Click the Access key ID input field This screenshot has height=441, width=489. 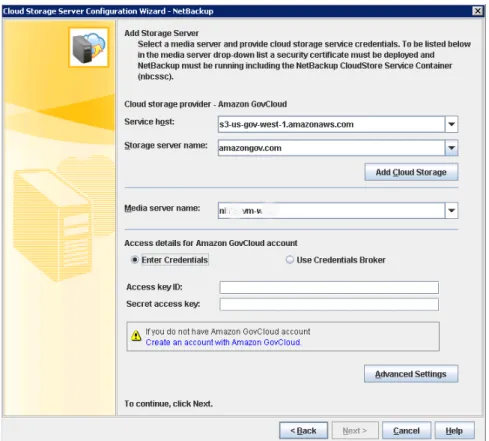point(329,287)
